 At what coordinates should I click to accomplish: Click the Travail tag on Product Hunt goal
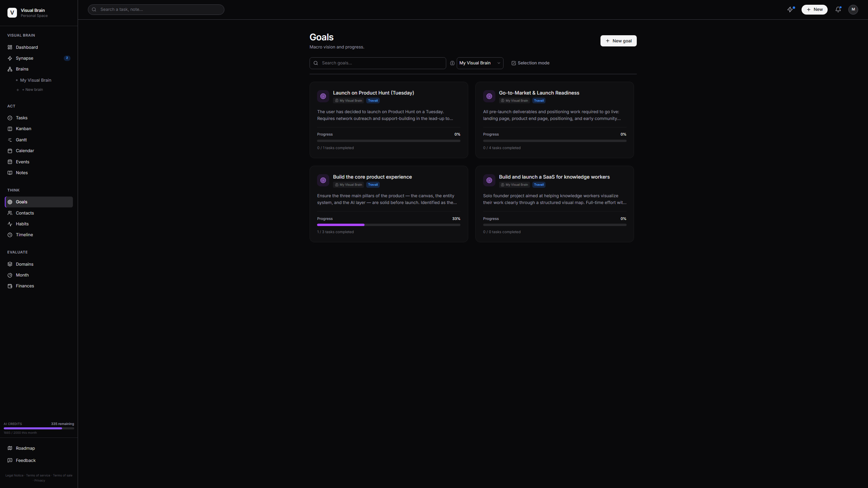[373, 101]
